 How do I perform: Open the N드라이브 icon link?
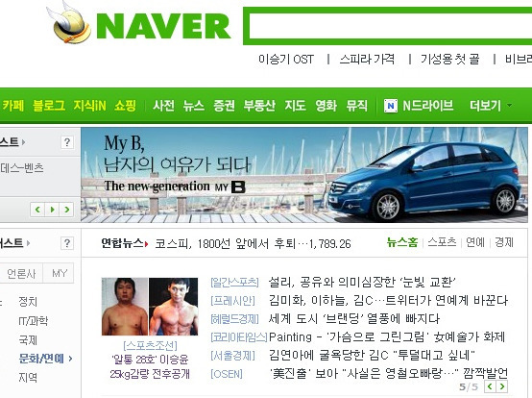[x=391, y=106]
